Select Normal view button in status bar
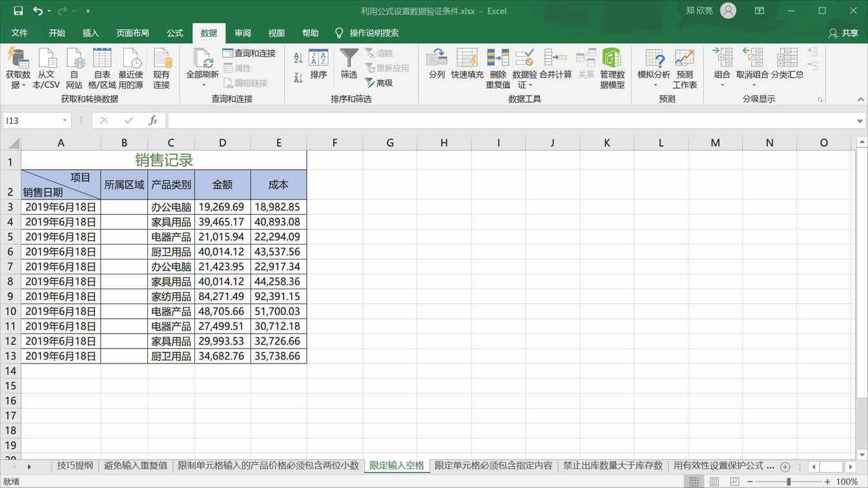The height and width of the screenshot is (488, 868). [x=694, y=482]
